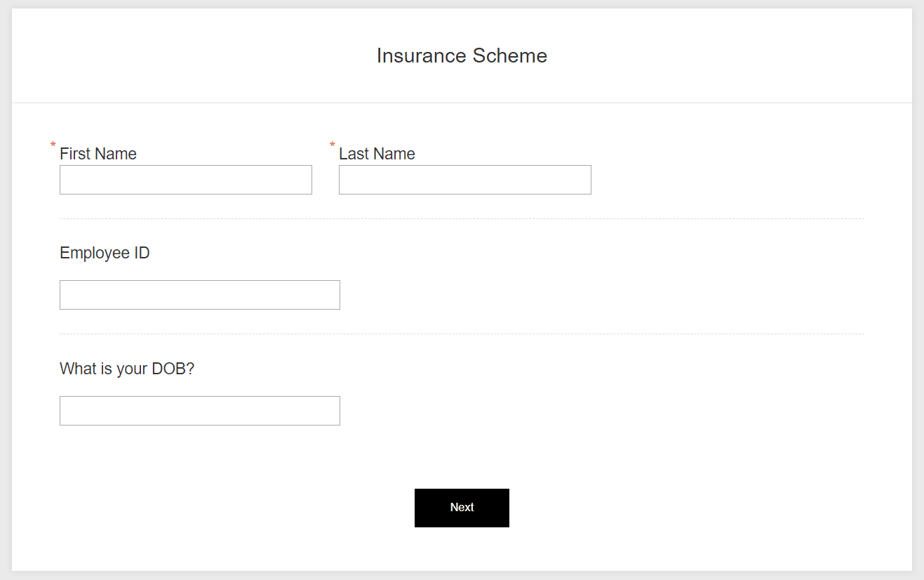
Task: Click the "What is your DOB?" question text
Action: coord(127,369)
